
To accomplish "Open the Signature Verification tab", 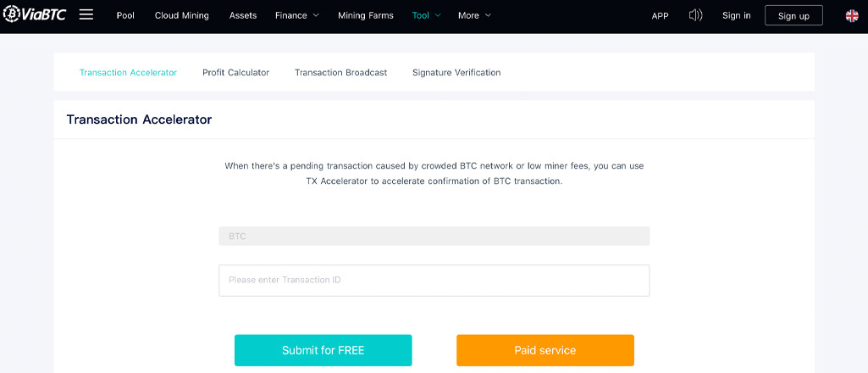I will coord(456,73).
